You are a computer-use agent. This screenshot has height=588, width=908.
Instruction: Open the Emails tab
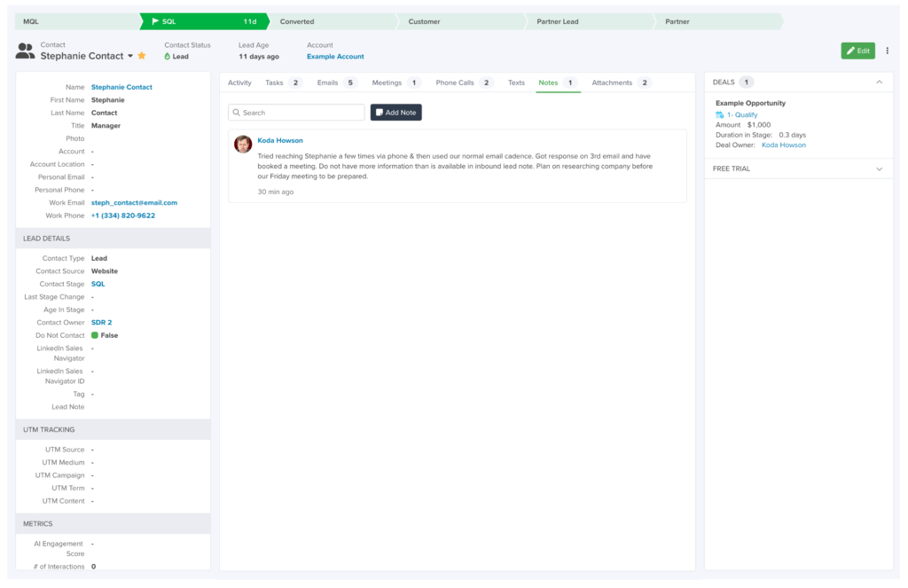pos(336,82)
